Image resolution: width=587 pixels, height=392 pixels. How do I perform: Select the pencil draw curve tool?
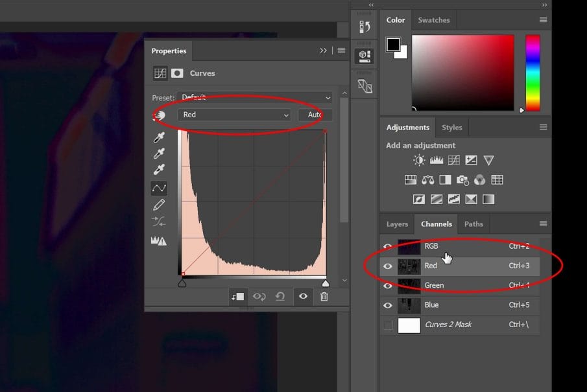point(159,205)
